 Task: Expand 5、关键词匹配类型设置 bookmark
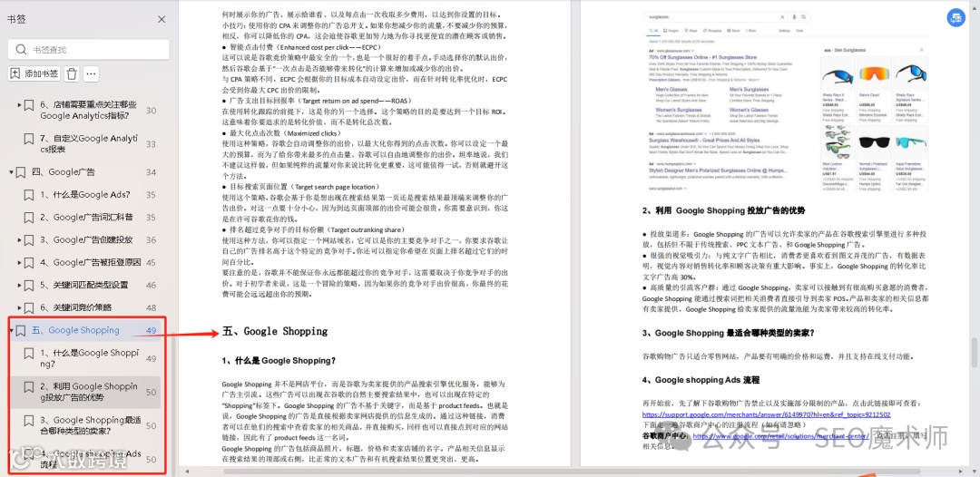click(19, 285)
